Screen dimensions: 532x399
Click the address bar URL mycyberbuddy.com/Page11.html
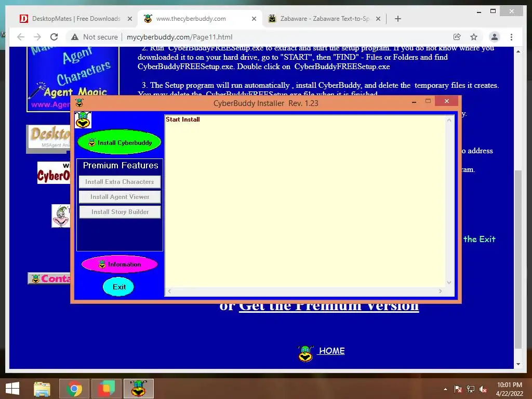[x=179, y=37]
